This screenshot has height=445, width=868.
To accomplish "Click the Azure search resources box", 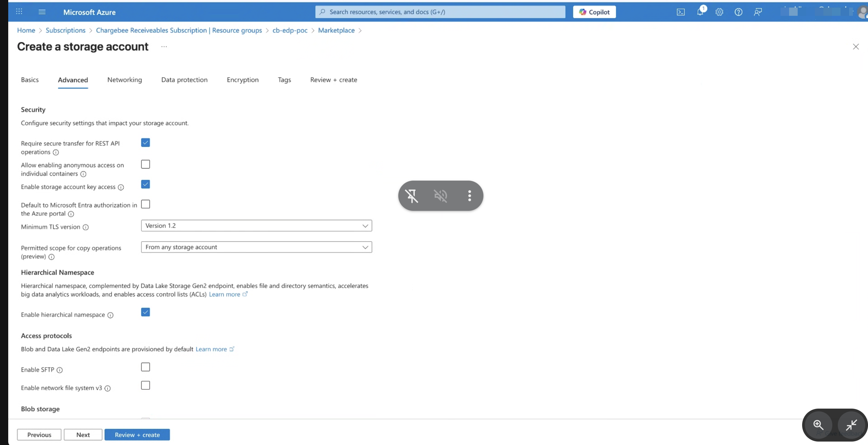I will tap(440, 12).
